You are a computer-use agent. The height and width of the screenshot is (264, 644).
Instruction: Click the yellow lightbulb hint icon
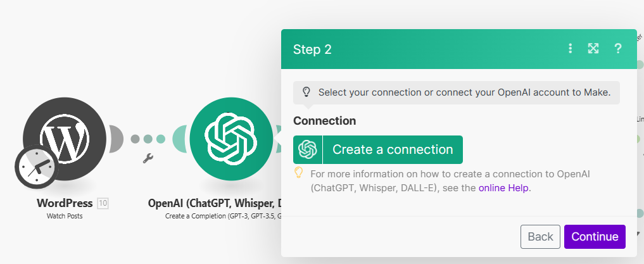299,172
